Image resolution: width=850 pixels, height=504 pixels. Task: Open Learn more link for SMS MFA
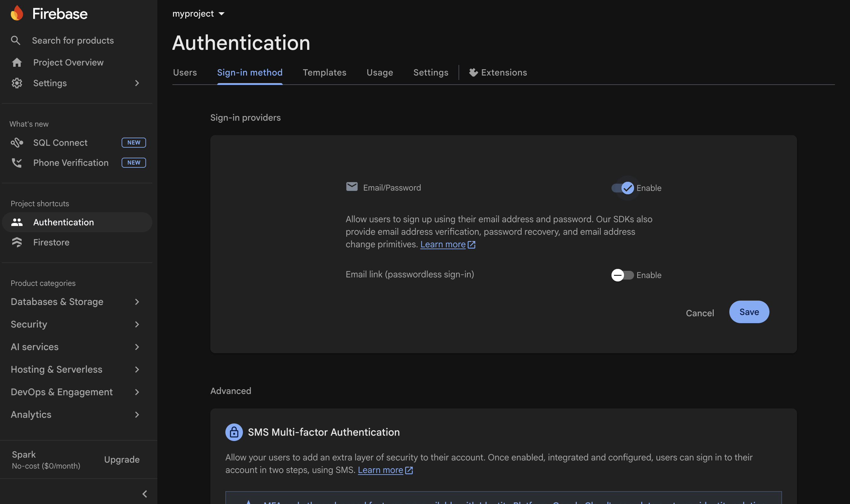tap(380, 470)
